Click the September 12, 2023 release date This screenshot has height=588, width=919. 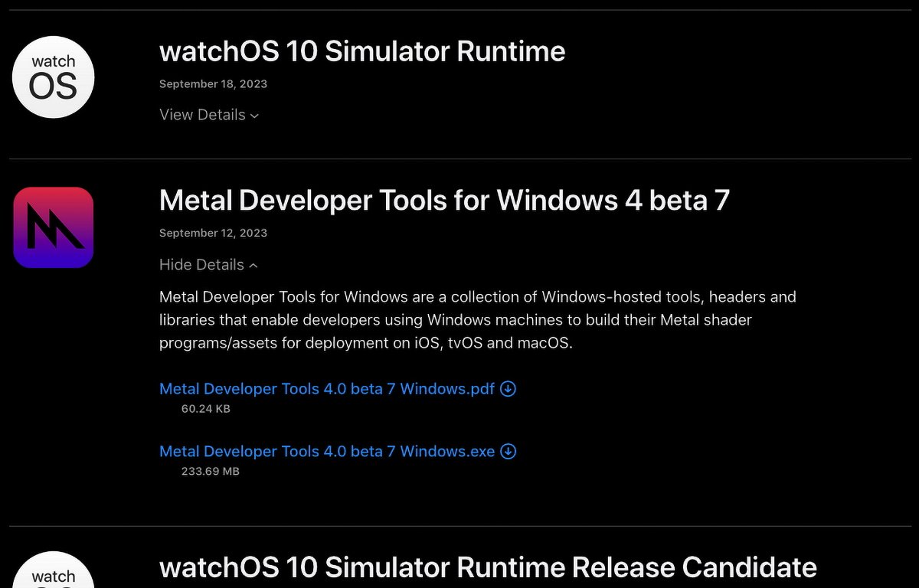(213, 233)
